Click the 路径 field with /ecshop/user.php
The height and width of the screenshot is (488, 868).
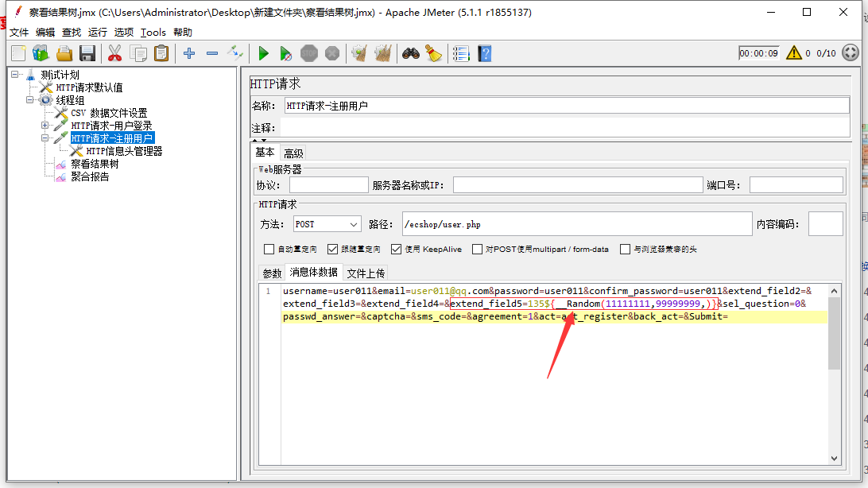(577, 224)
